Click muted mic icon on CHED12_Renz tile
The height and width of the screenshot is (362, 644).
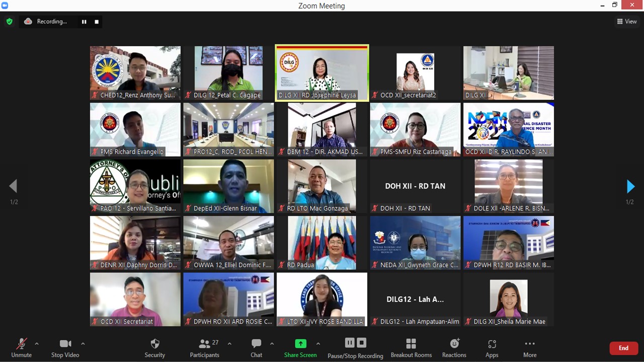pyautogui.click(x=95, y=95)
